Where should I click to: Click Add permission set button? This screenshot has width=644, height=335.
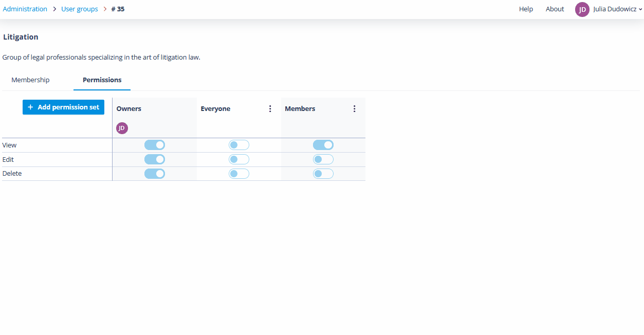(63, 107)
